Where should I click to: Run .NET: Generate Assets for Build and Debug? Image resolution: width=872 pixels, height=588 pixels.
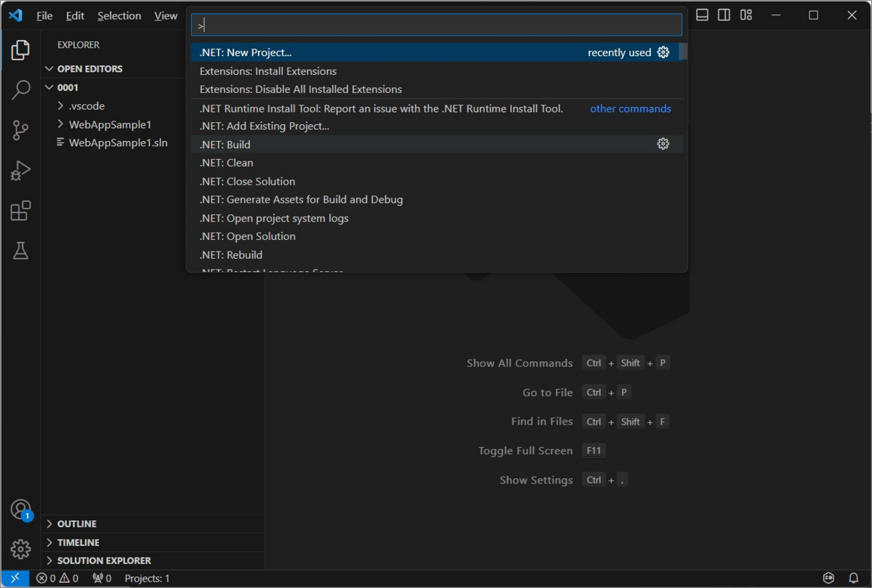pos(437,199)
